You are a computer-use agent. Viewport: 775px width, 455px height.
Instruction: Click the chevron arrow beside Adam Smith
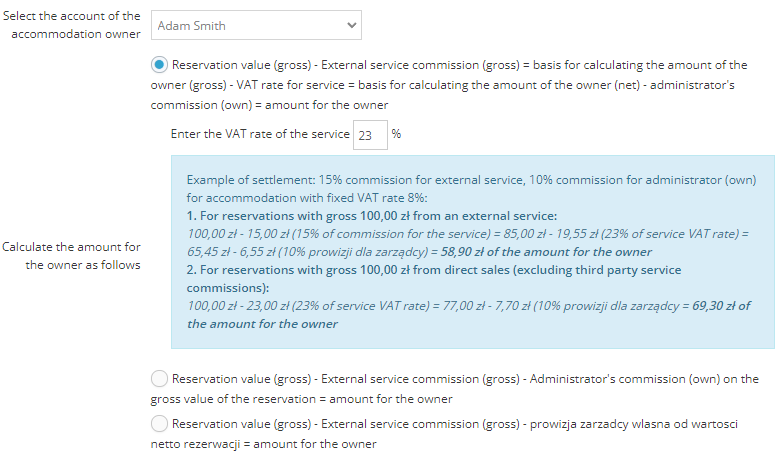pos(350,25)
